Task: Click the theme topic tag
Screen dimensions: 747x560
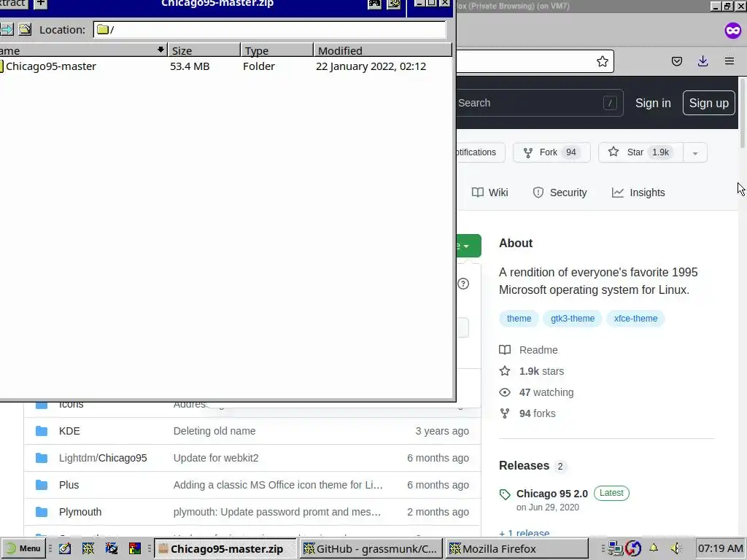Action: (x=519, y=319)
